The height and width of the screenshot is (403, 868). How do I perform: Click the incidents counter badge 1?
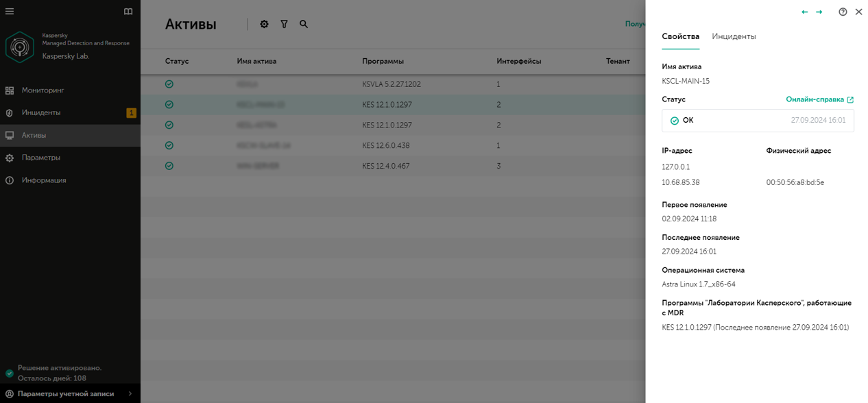tap(132, 113)
